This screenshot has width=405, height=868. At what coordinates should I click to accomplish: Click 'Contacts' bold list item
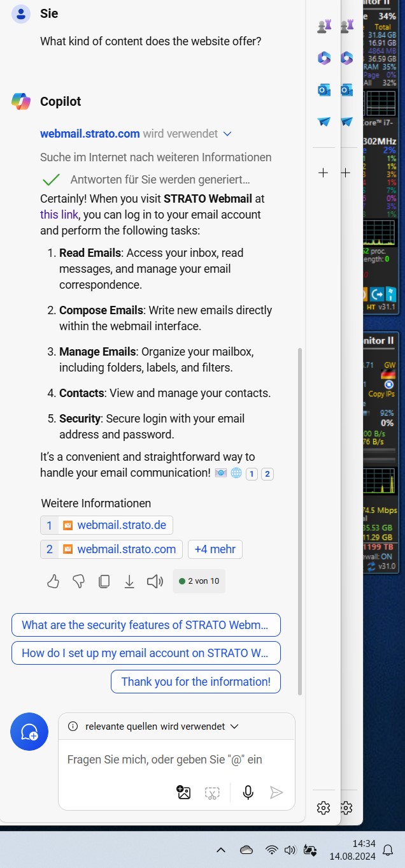(x=82, y=393)
